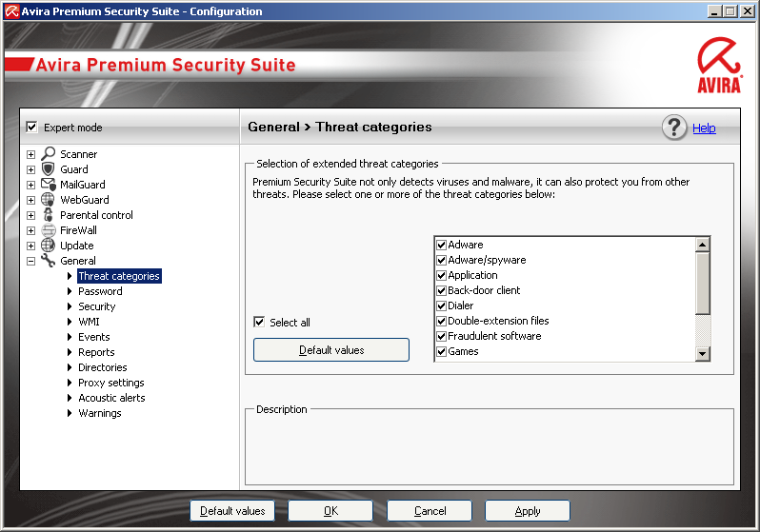This screenshot has height=532, width=760.
Task: Expand the MailGuard tree node
Action: tap(31, 185)
